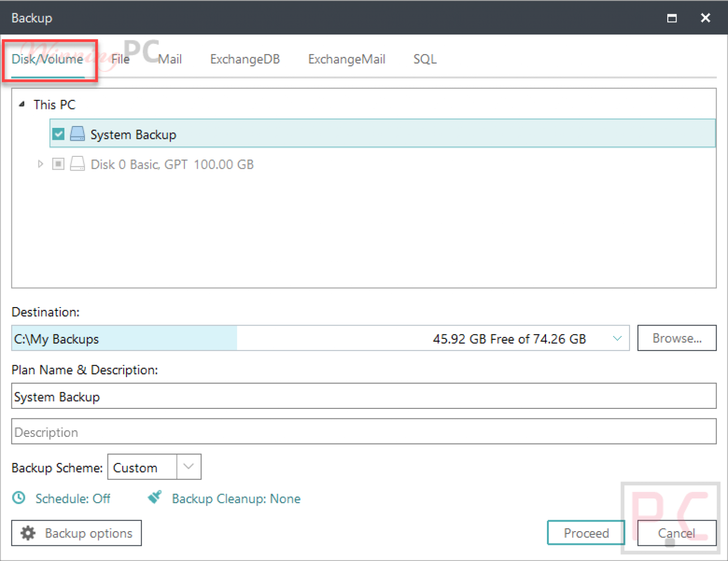Image resolution: width=728 pixels, height=561 pixels.
Task: Open Backup options
Action: click(76, 533)
